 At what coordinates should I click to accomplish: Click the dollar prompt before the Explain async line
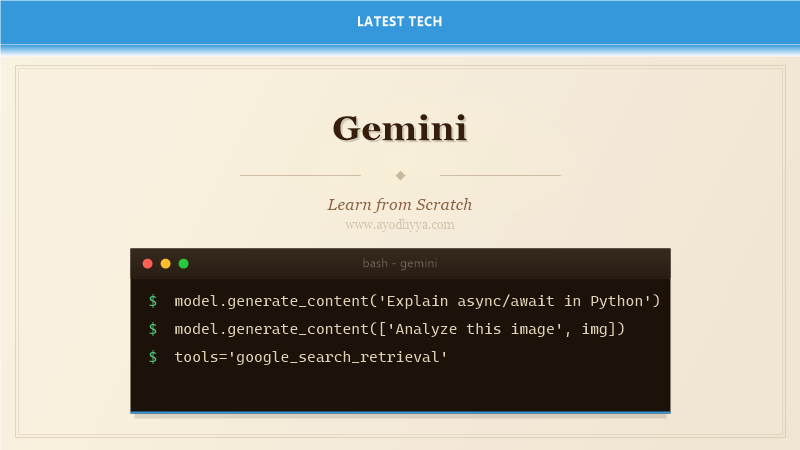[153, 301]
